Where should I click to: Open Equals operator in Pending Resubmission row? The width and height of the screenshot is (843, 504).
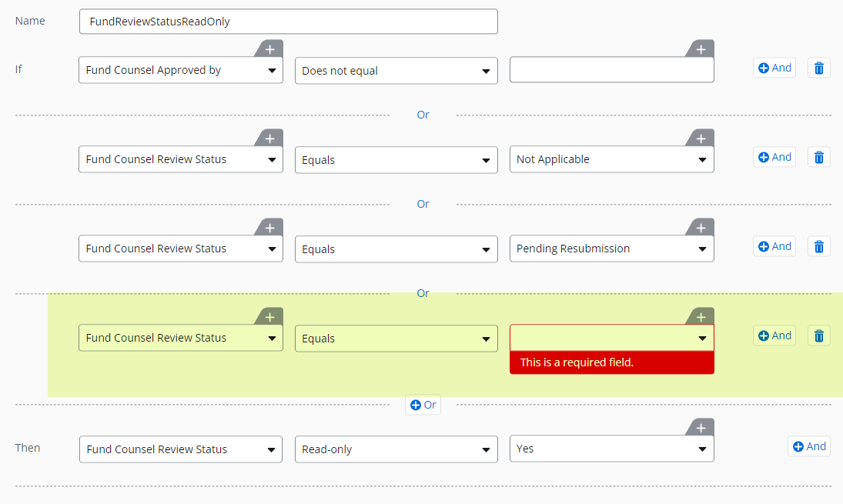point(396,249)
